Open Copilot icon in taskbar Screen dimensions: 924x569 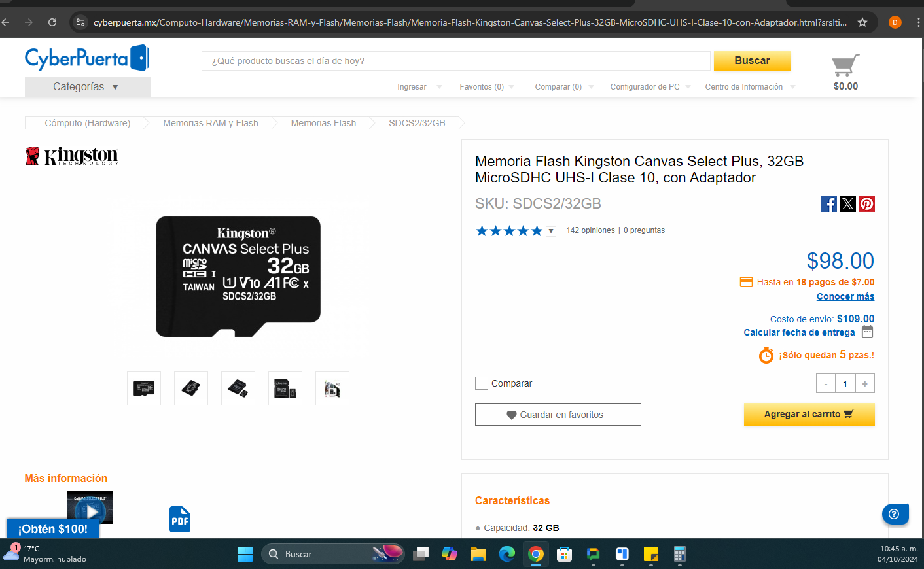[x=450, y=554]
